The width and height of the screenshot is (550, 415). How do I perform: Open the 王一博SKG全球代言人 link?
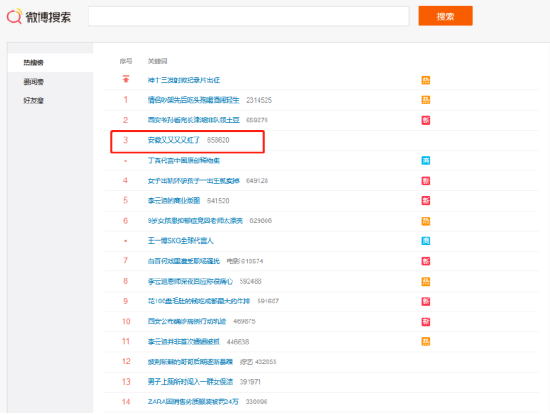click(180, 241)
